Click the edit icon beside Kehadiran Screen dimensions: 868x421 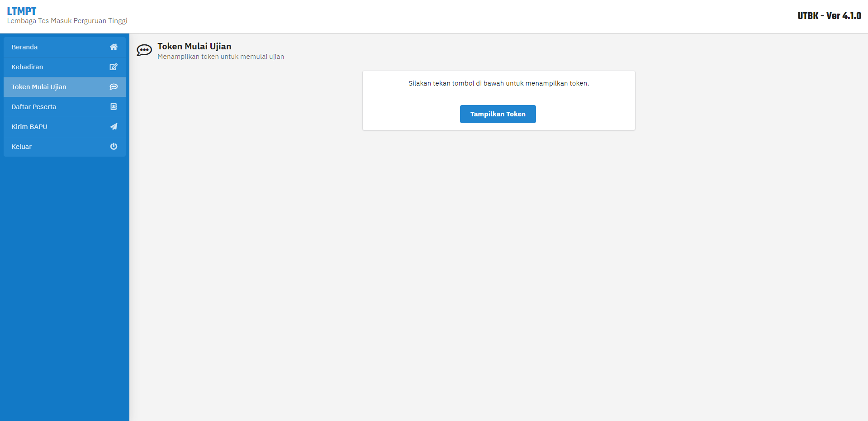(114, 67)
